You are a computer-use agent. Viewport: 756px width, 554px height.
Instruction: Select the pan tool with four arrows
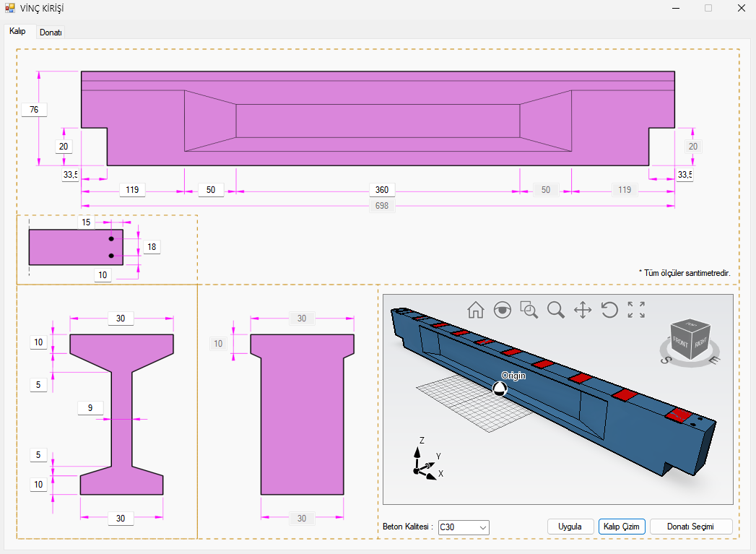pos(583,310)
